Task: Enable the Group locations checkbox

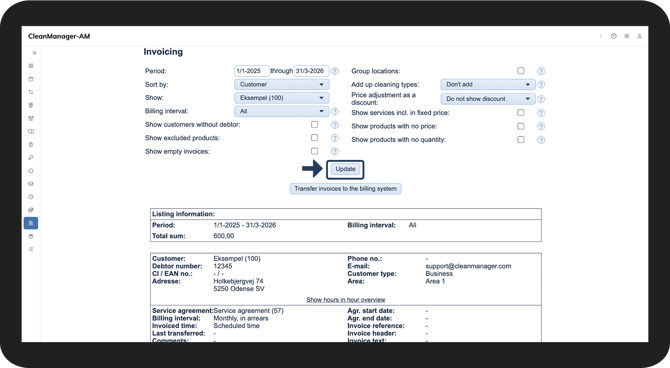Action: click(x=520, y=71)
